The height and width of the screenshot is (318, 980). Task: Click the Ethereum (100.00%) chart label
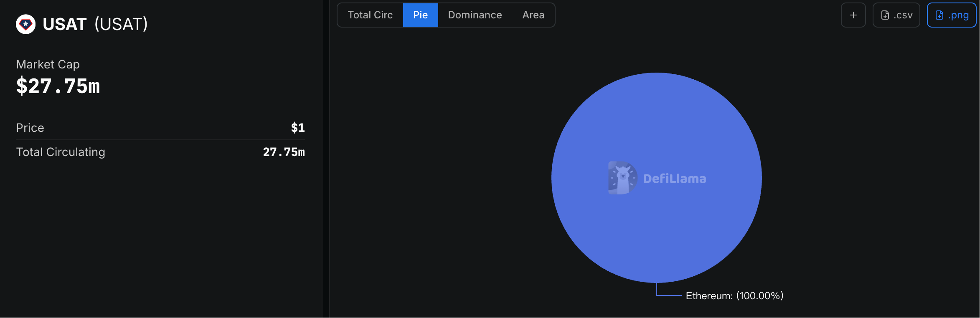point(734,296)
